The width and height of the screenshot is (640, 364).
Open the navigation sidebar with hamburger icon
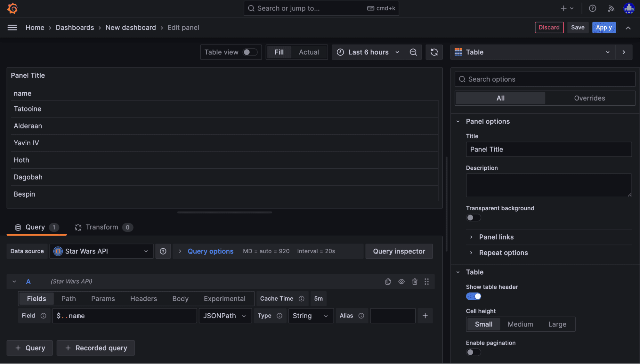click(12, 28)
